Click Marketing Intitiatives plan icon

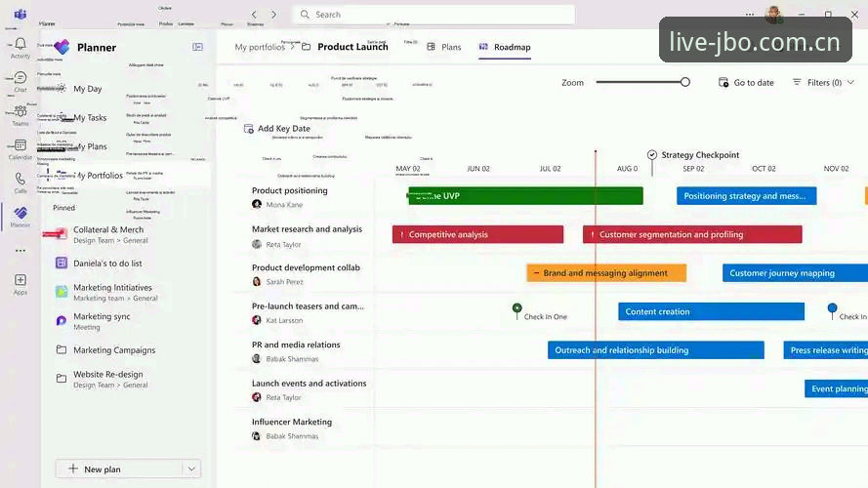point(62,291)
